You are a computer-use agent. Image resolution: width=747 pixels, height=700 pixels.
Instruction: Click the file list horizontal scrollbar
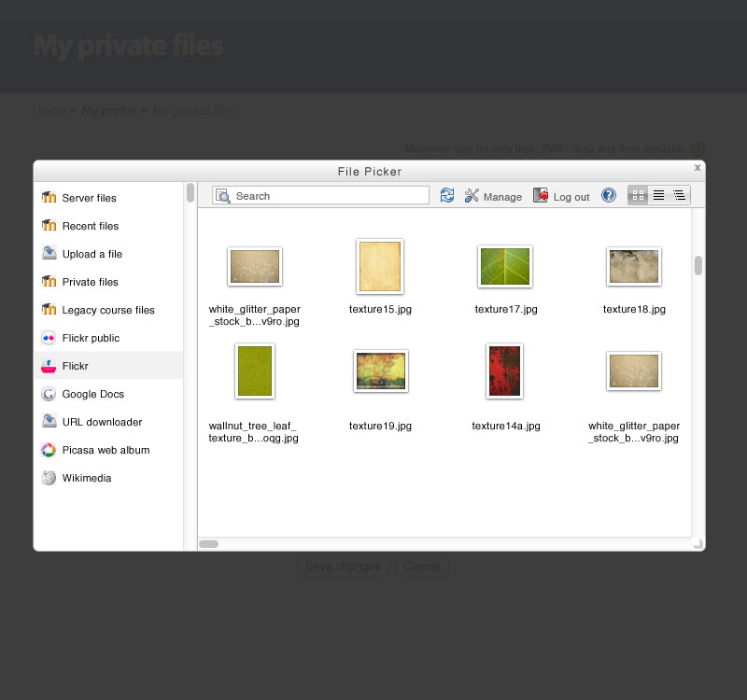point(208,544)
